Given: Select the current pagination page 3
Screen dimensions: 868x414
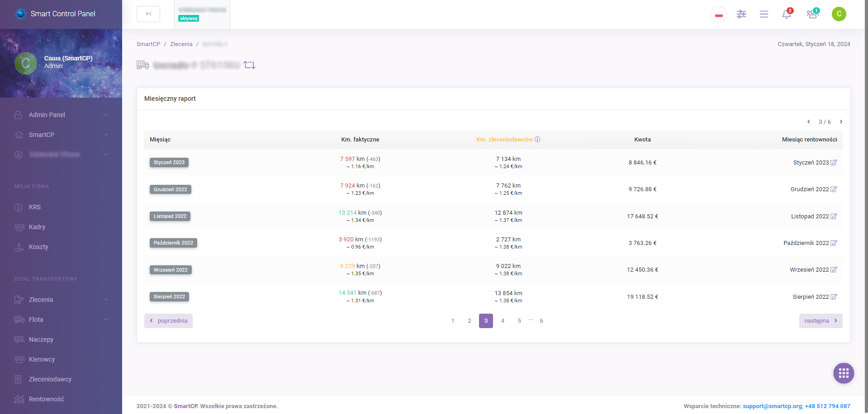Looking at the screenshot, I should pos(486,321).
